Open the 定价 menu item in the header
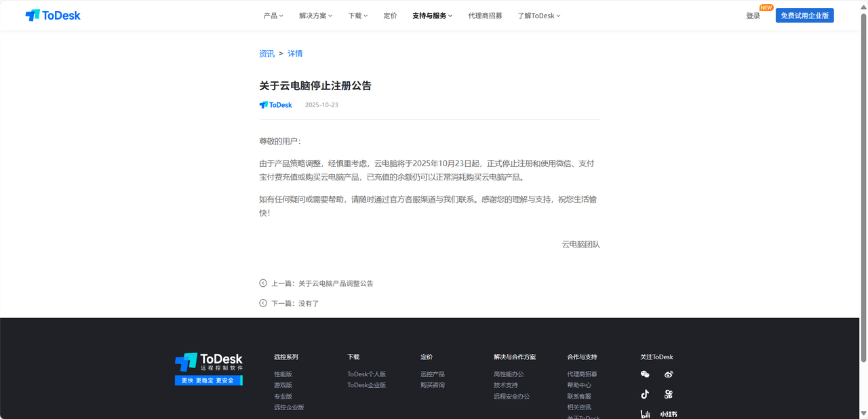The width and height of the screenshot is (868, 419). [x=390, y=16]
